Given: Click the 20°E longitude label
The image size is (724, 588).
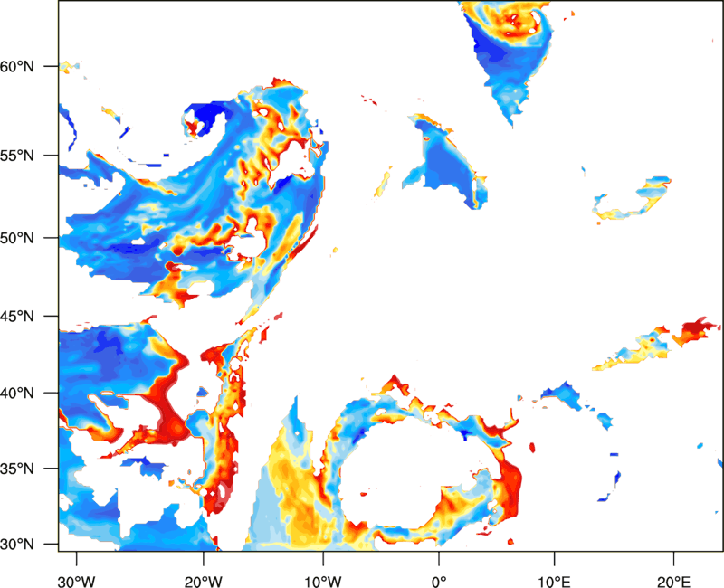Looking at the screenshot, I should pos(673,582).
